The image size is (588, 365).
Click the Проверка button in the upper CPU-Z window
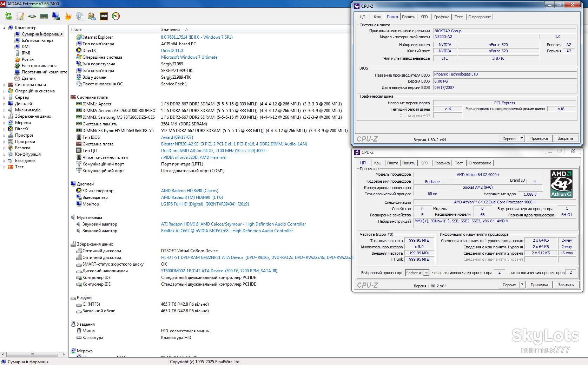pyautogui.click(x=539, y=138)
